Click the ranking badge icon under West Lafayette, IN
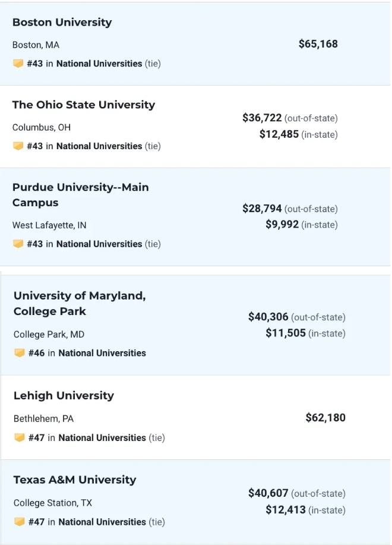392x545 pixels. pyautogui.click(x=18, y=244)
